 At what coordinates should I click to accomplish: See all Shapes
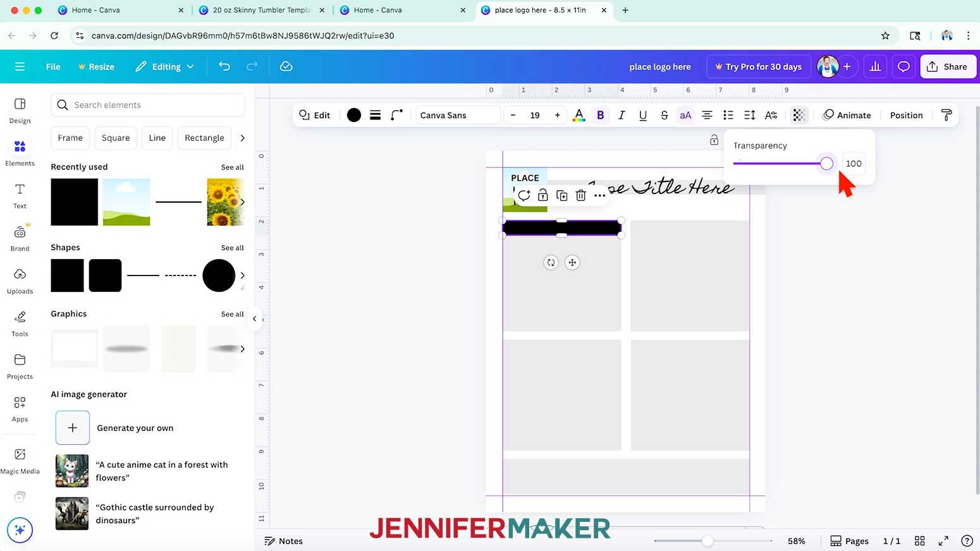coord(232,248)
